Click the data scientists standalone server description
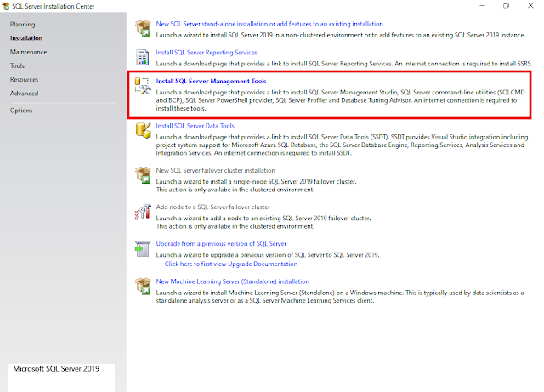 [340, 297]
